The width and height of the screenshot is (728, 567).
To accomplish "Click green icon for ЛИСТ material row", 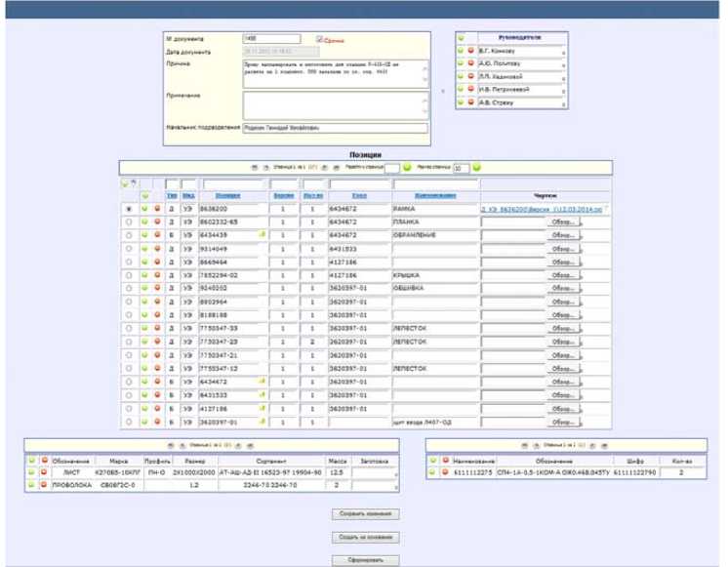I will tap(31, 471).
